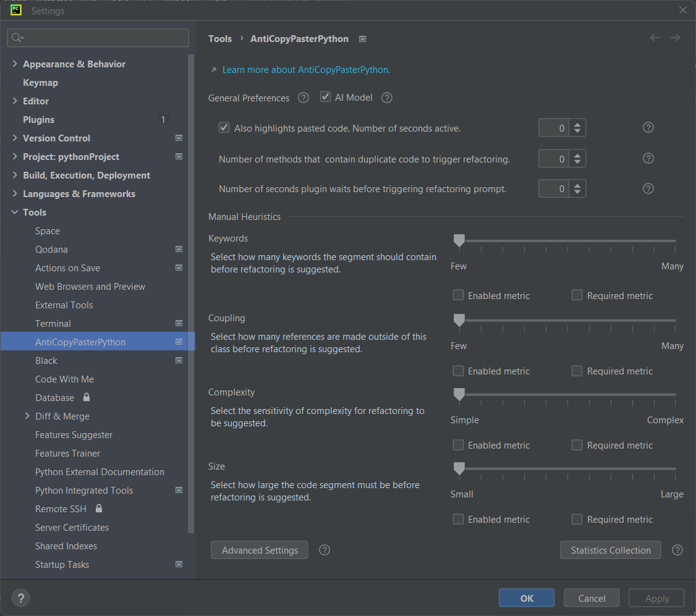Viewport: 696px width, 616px height.
Task: Select External Tools settings
Action: tap(64, 305)
